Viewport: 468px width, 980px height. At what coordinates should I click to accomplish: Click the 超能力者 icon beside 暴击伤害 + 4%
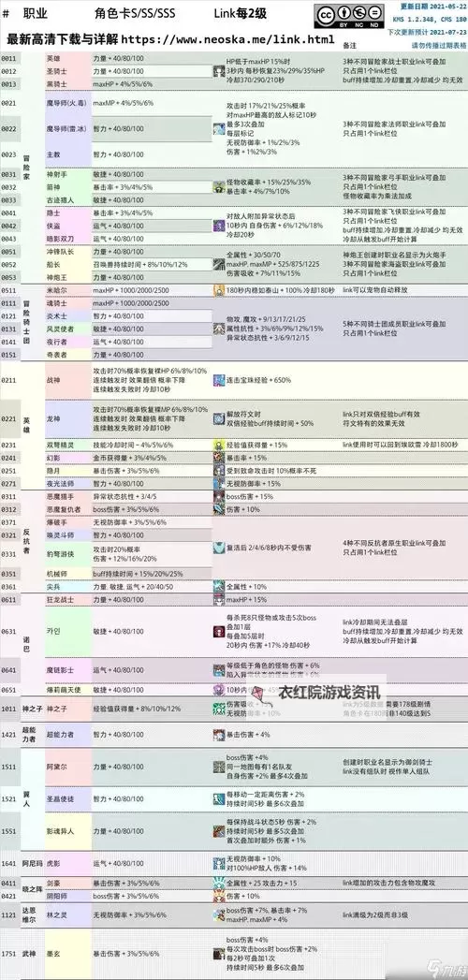219,735
